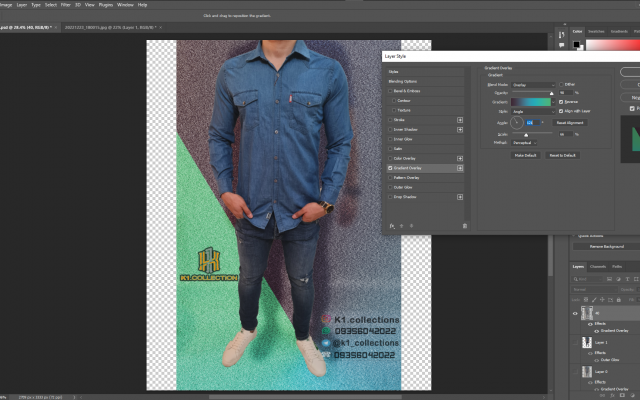Switch to the Channels tab
This screenshot has height=400, width=640.
click(598, 267)
